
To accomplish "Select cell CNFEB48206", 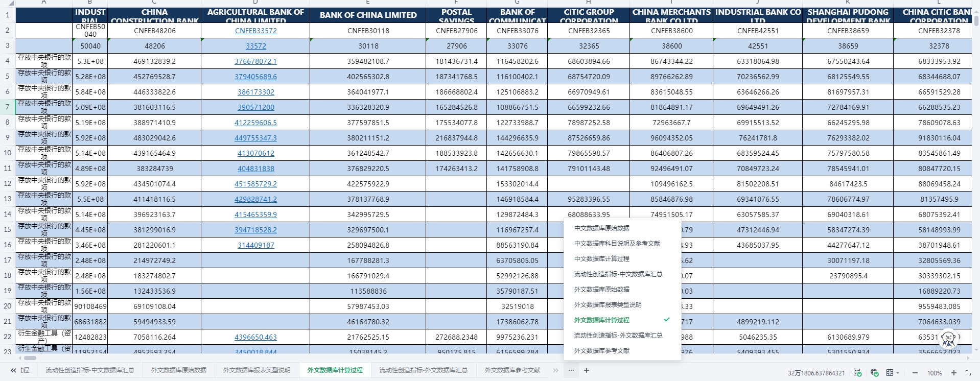I will (155, 31).
